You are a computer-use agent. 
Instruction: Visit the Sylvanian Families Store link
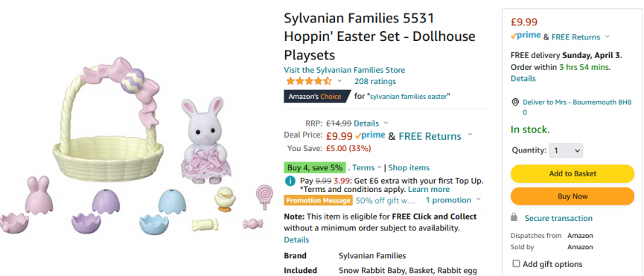click(344, 70)
